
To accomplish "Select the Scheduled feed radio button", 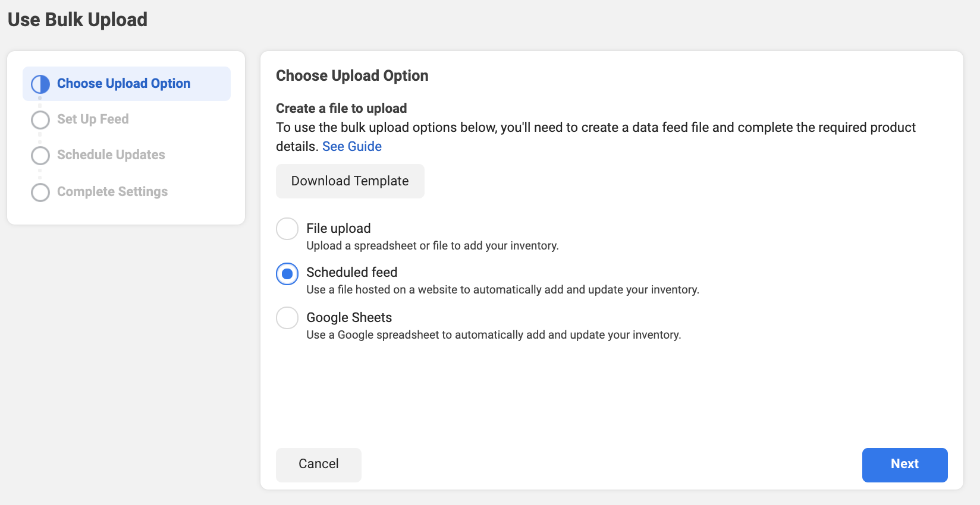I will pos(287,274).
